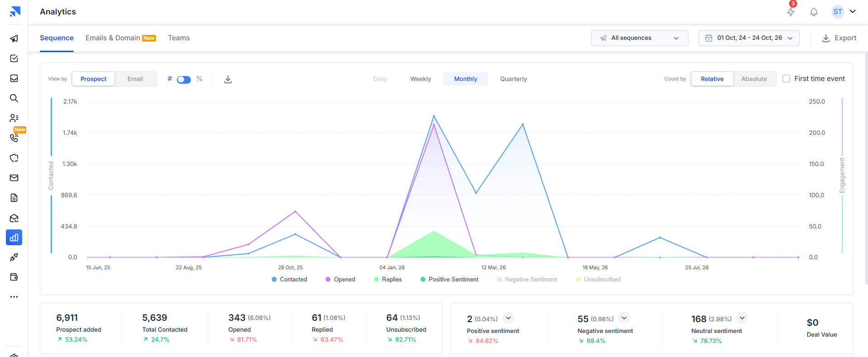Switch to the Teams tab
This screenshot has width=868, height=357.
(179, 38)
